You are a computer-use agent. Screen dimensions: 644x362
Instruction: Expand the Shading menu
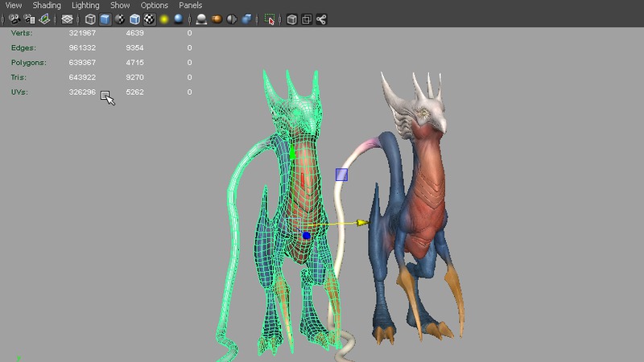[x=47, y=6]
